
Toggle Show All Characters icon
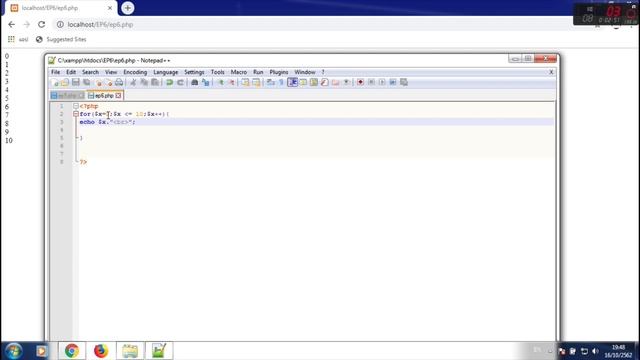click(281, 82)
